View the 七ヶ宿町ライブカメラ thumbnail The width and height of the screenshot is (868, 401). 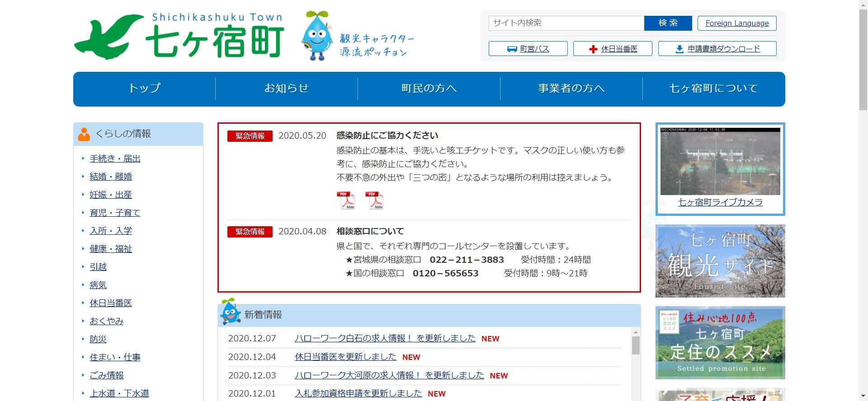tap(720, 161)
